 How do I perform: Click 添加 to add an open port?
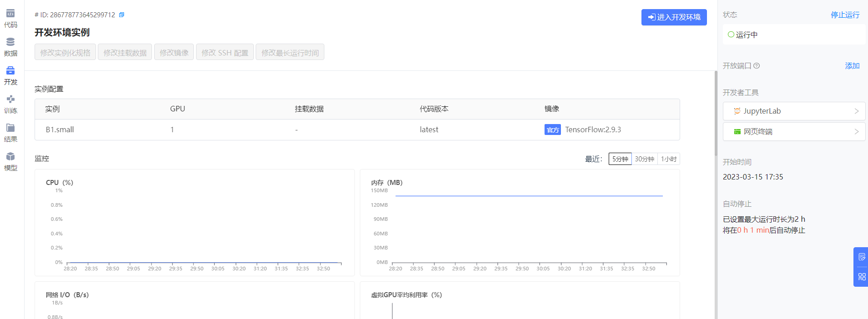coord(853,66)
